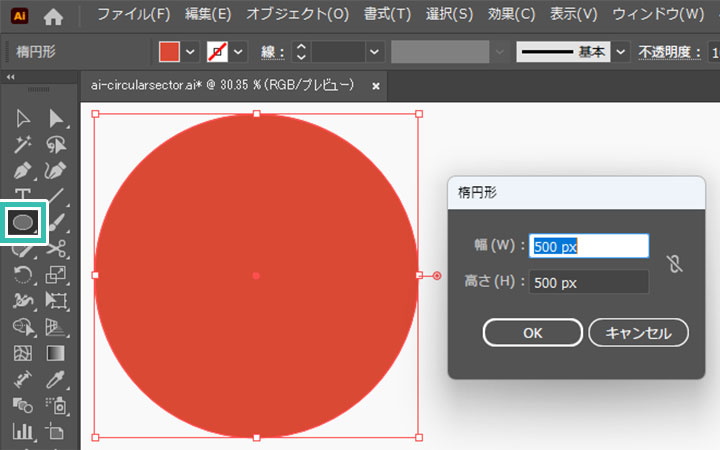Pick the Pen tool

(24, 171)
